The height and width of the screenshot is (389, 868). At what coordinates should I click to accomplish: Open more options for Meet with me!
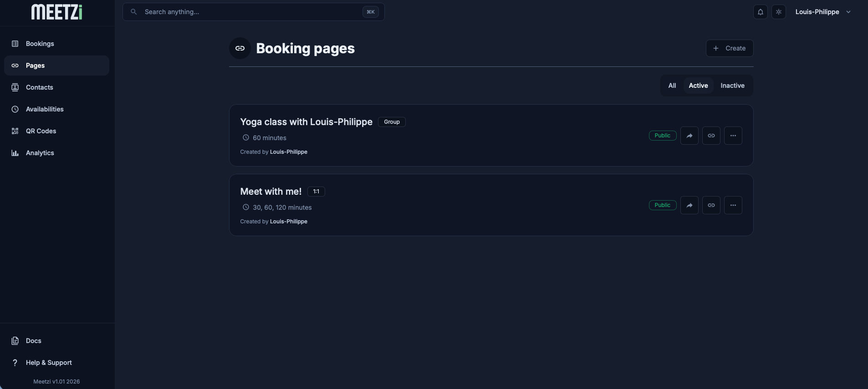(733, 205)
